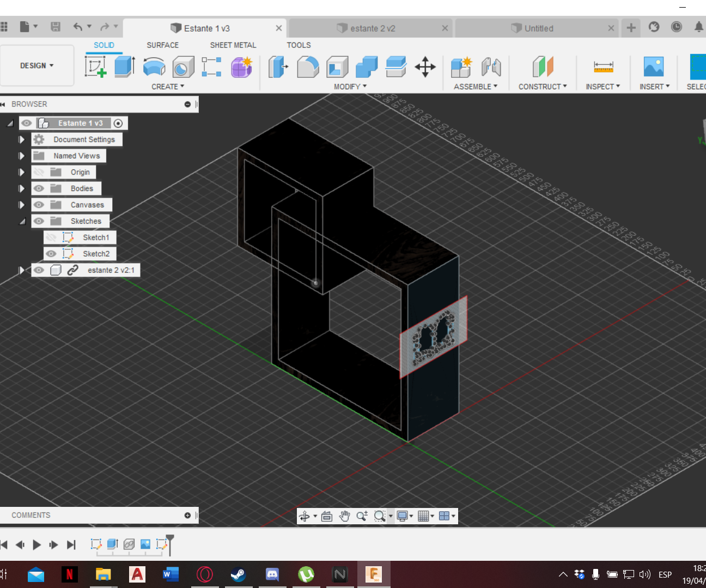706x588 pixels.
Task: Open the MODIFY dropdown menu
Action: tap(350, 87)
